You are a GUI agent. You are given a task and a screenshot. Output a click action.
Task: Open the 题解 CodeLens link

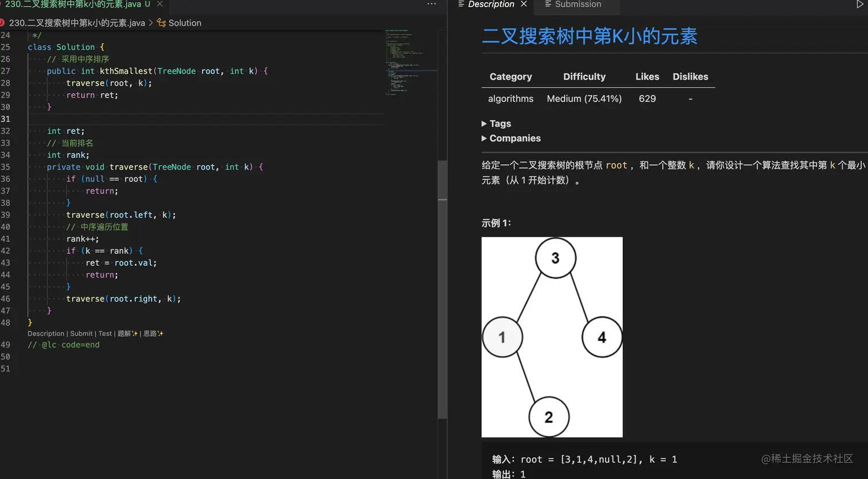tap(127, 334)
